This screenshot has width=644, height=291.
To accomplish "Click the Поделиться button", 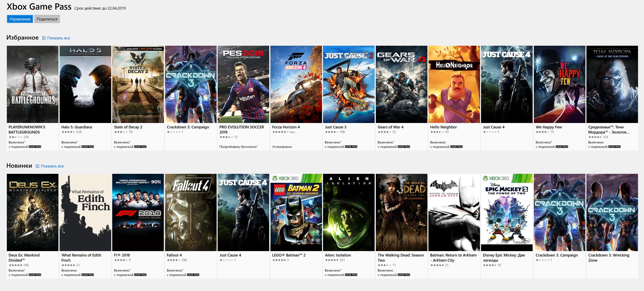I will [x=47, y=19].
